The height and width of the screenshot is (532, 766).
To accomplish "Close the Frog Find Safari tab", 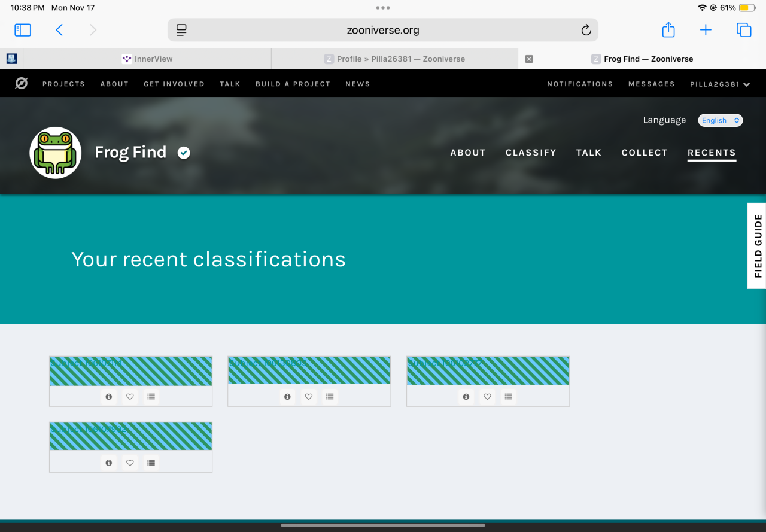I will 529,59.
